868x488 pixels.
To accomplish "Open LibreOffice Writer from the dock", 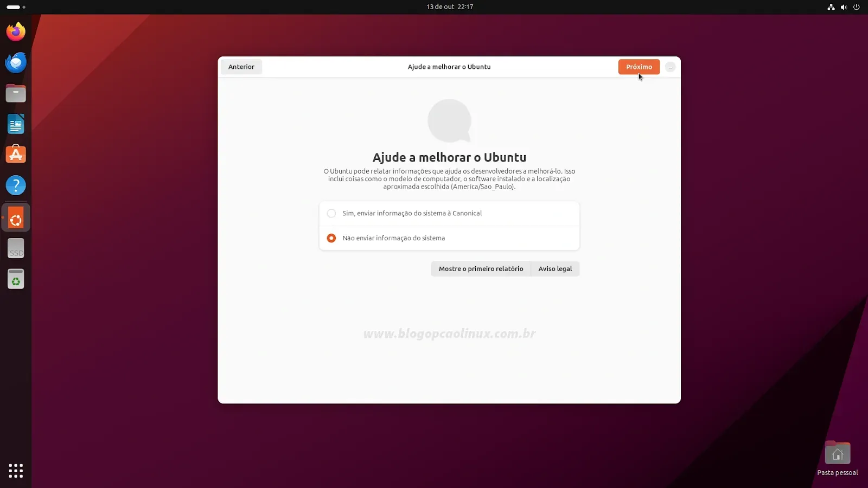I will 16,124.
